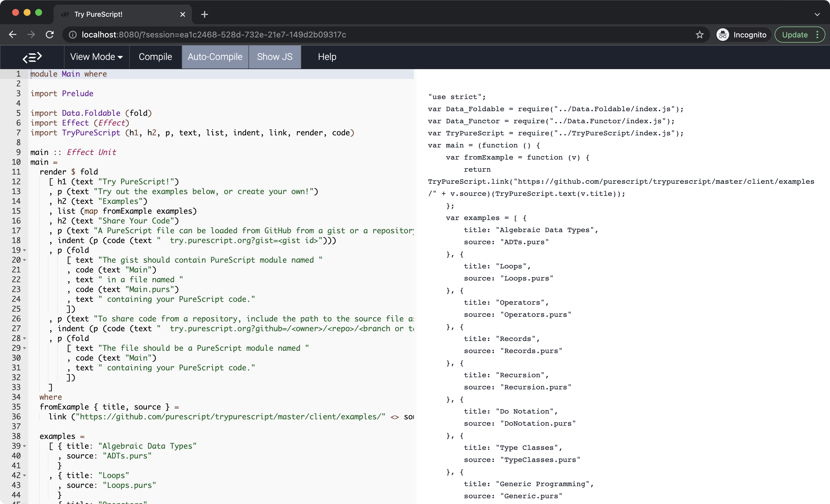
Task: Open the View Mode dropdown
Action: click(96, 57)
